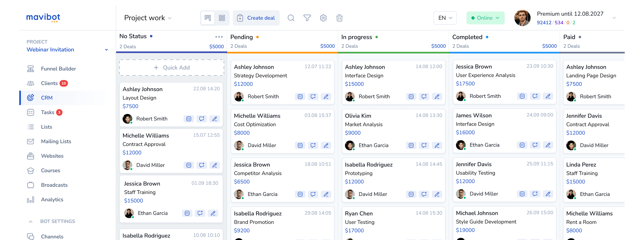
Task: Click Robert Smith on Layout Design card
Action: click(x=152, y=119)
